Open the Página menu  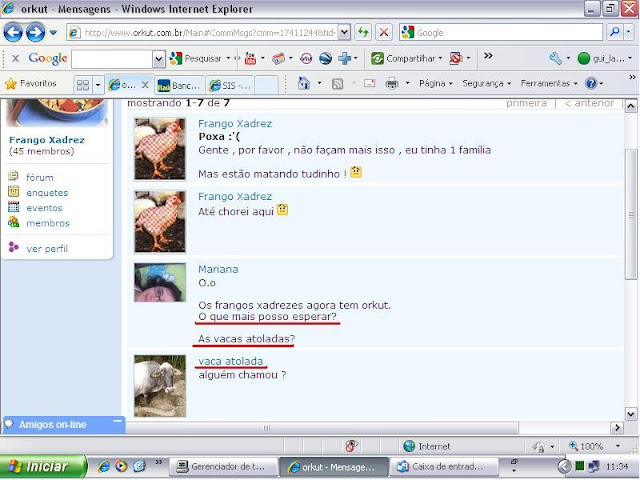click(436, 83)
